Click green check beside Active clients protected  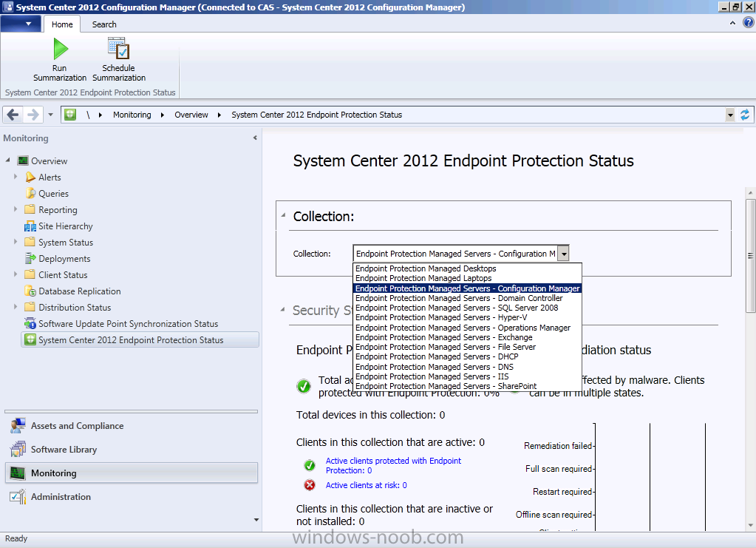point(310,465)
